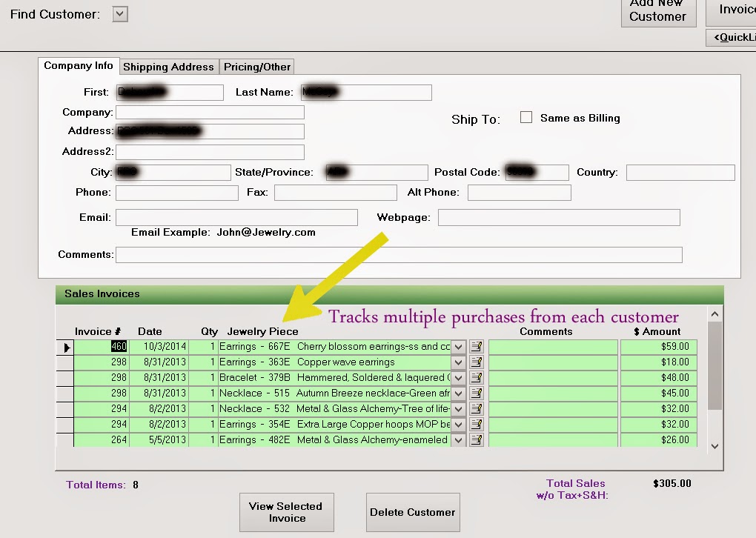The width and height of the screenshot is (756, 538).
Task: Click the Postal Code field
Action: click(x=537, y=173)
